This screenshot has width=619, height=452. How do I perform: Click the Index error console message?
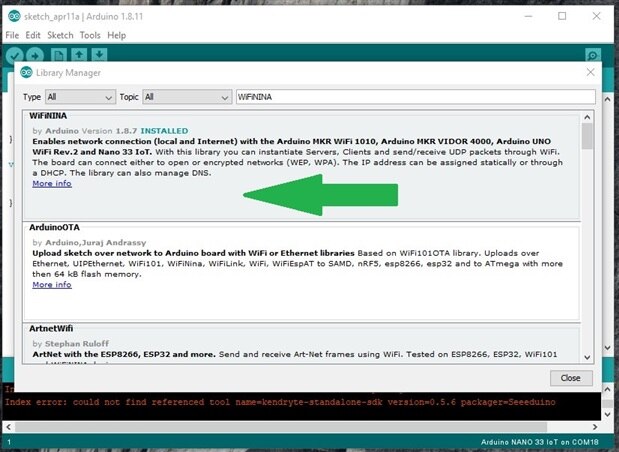[280, 402]
